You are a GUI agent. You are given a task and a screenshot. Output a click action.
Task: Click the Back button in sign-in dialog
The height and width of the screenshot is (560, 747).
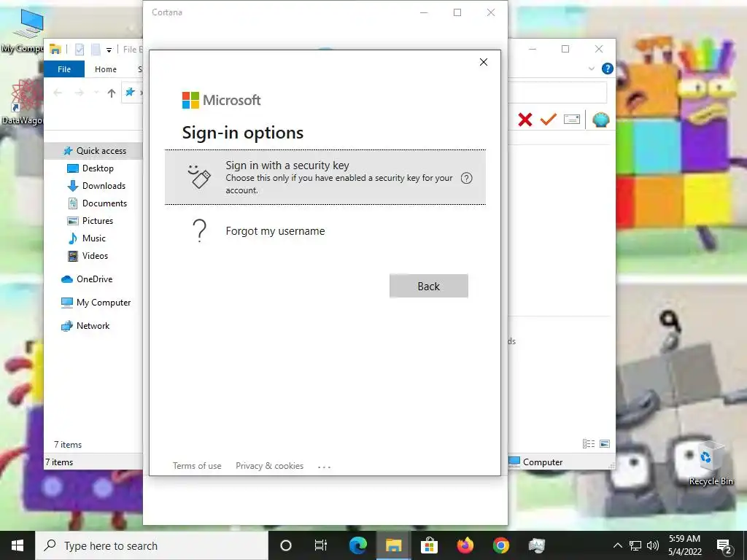[x=428, y=286]
